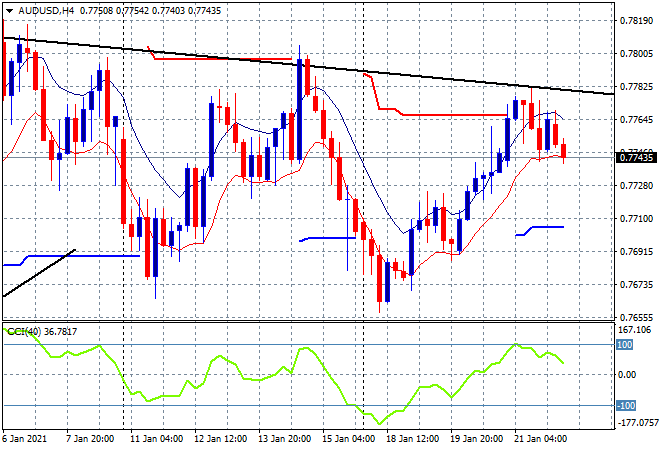660x450 pixels.
Task: Select the 0.76555 price axis label
Action: pyautogui.click(x=636, y=317)
